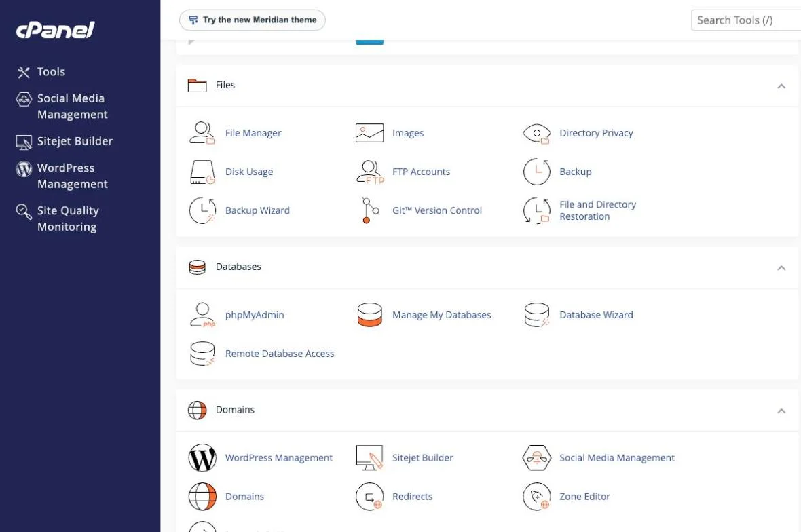Click the Domains section title text
Image resolution: width=801 pixels, height=532 pixels.
pyautogui.click(x=235, y=409)
